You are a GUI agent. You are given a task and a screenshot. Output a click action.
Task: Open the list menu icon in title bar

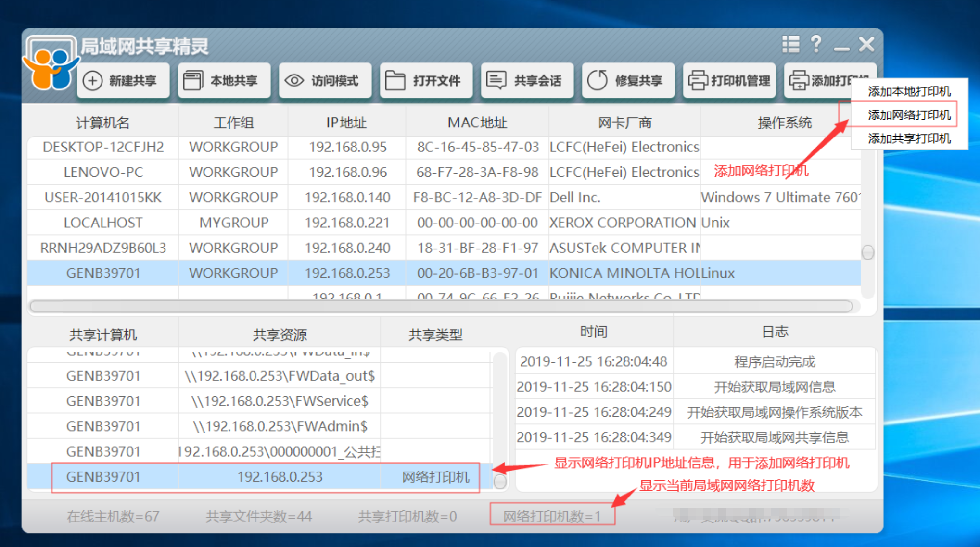(x=791, y=44)
